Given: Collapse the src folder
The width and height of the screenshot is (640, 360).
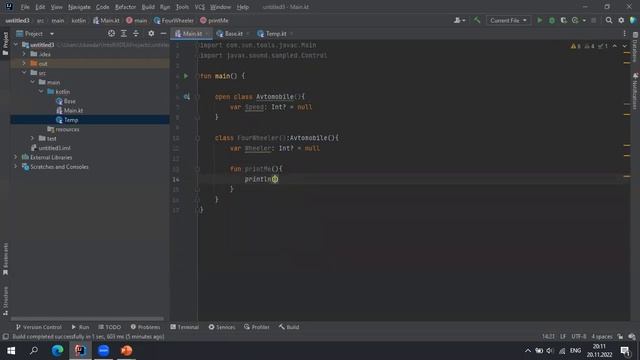Looking at the screenshot, I should [x=24, y=73].
